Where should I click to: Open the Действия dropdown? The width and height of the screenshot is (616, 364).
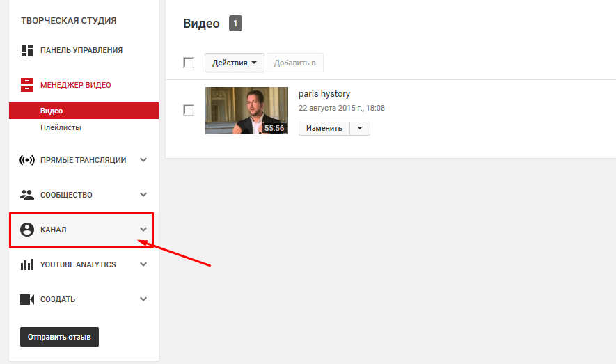(x=234, y=63)
